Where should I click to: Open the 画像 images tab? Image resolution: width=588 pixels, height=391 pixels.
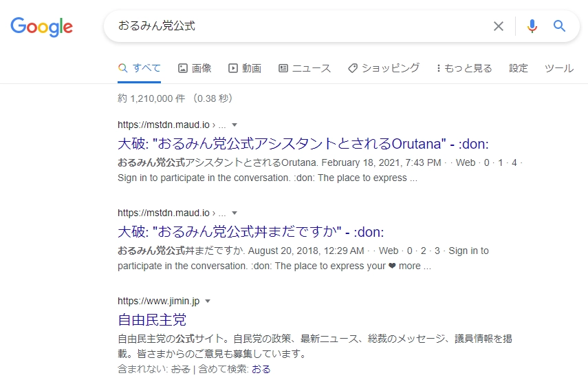pos(195,68)
